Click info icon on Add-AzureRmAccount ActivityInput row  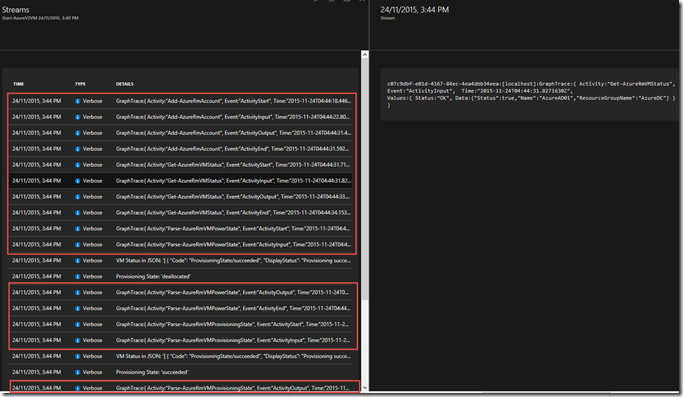pyautogui.click(x=78, y=117)
